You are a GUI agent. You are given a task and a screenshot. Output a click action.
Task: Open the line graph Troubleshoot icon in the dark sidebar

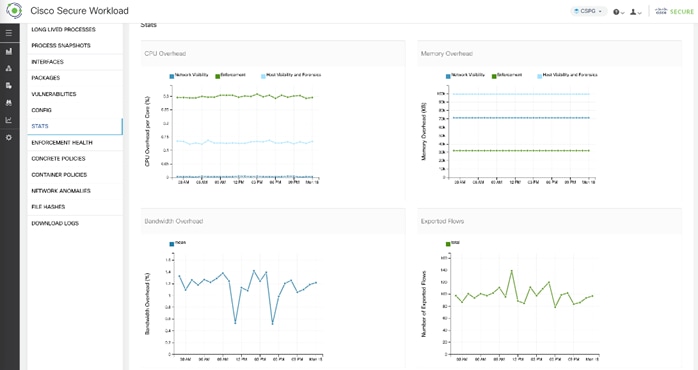tap(9, 120)
